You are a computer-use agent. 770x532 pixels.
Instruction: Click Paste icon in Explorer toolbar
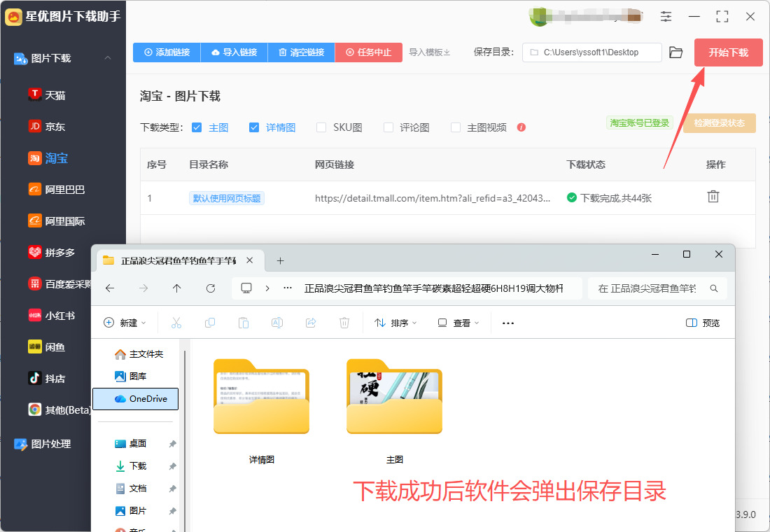244,323
